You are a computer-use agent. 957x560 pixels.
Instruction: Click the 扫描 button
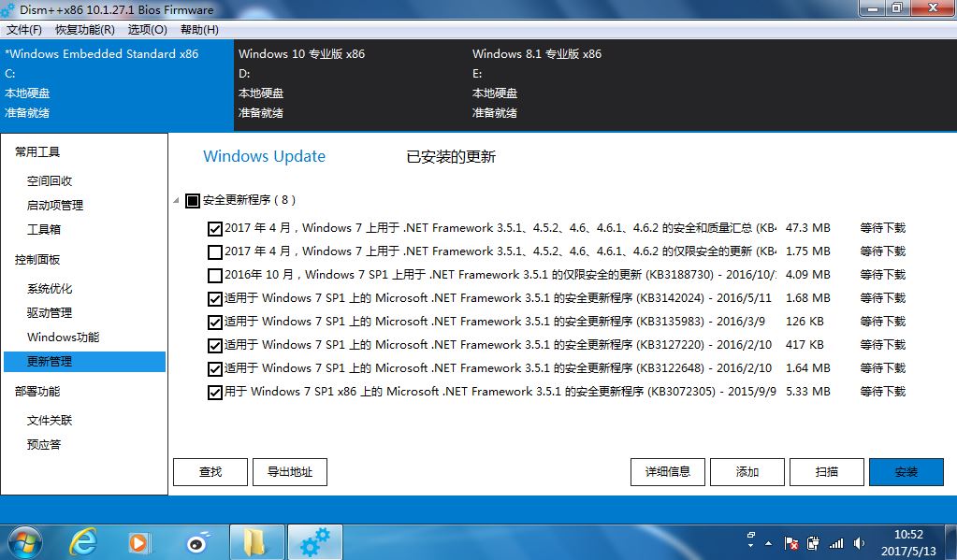point(827,472)
